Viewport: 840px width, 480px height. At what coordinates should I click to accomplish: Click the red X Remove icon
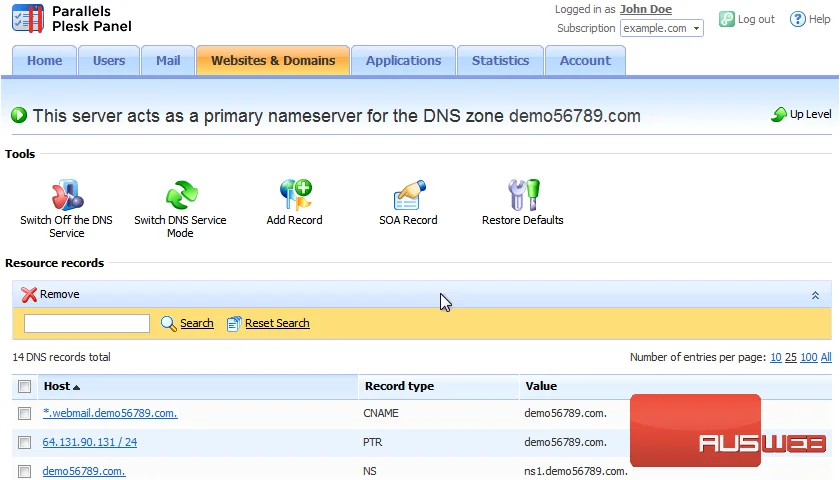[x=29, y=294]
